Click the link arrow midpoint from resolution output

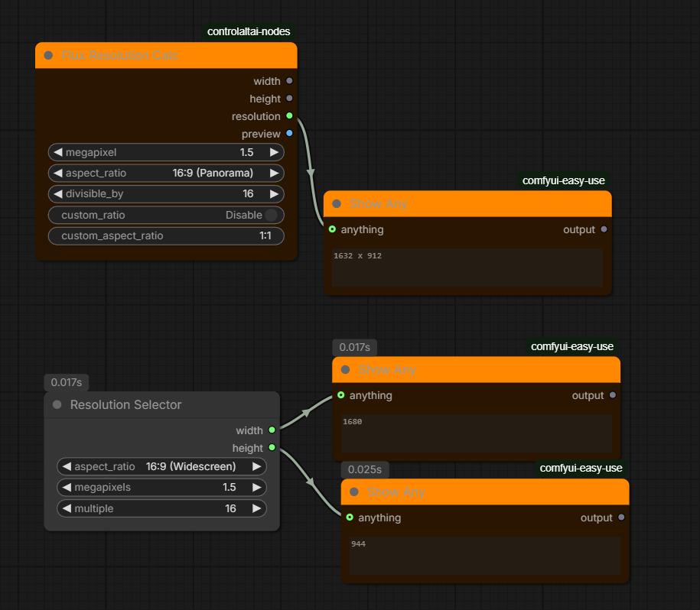[x=311, y=173]
